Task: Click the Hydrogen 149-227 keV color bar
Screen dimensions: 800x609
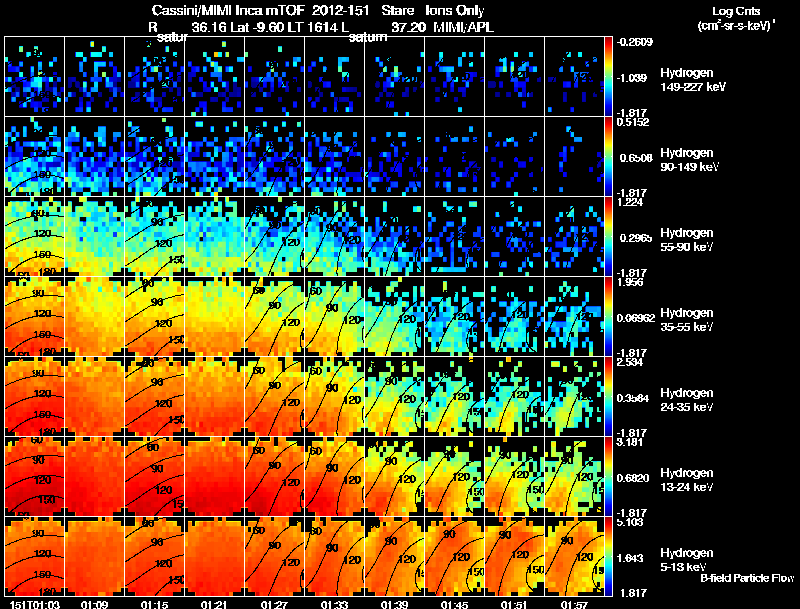Action: 608,77
